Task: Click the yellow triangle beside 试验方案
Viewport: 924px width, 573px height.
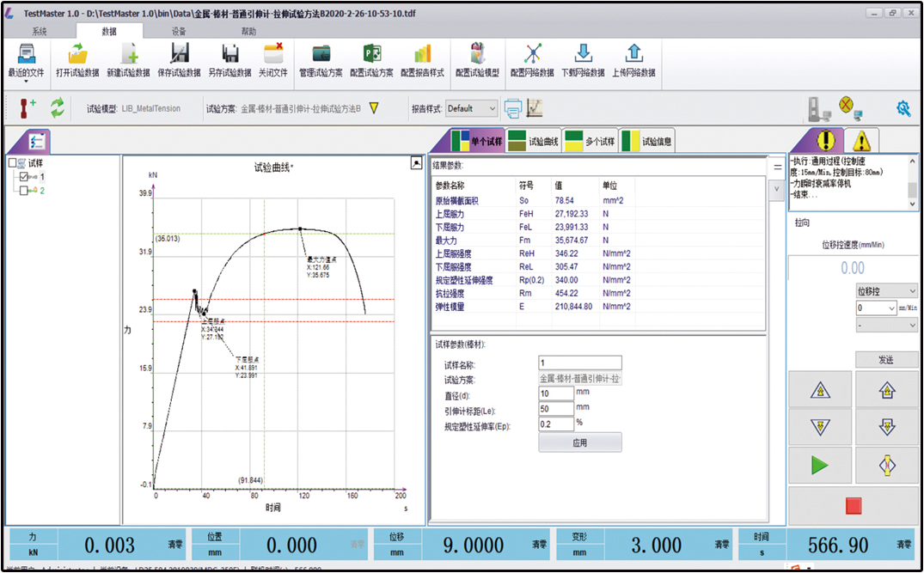Action: tap(376, 108)
